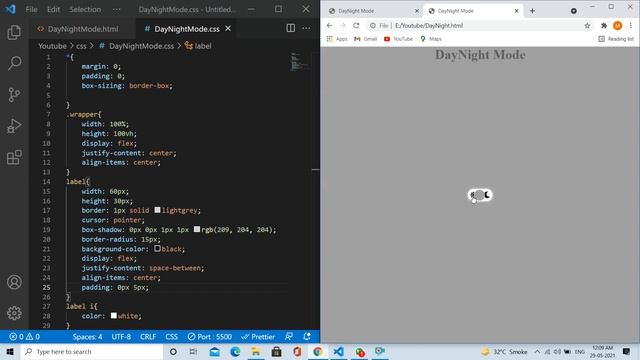Open Chrome three-dot menu
The height and width of the screenshot is (360, 640).
click(631, 25)
